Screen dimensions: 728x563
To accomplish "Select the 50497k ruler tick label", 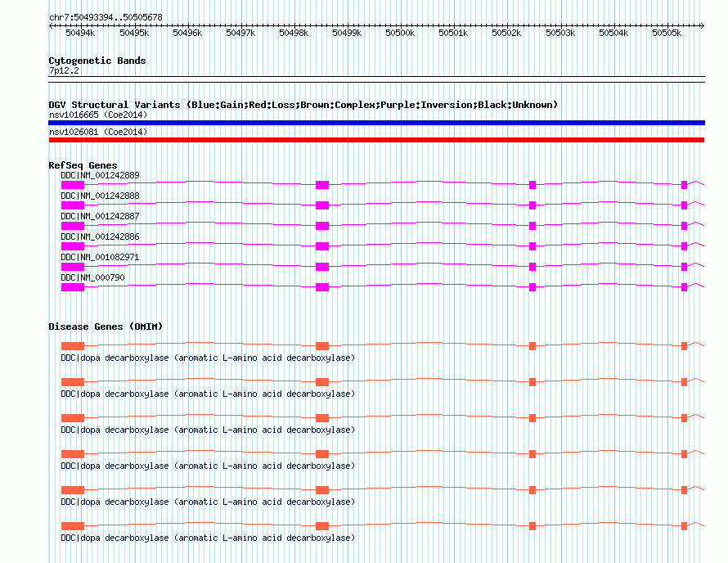I will click(240, 33).
